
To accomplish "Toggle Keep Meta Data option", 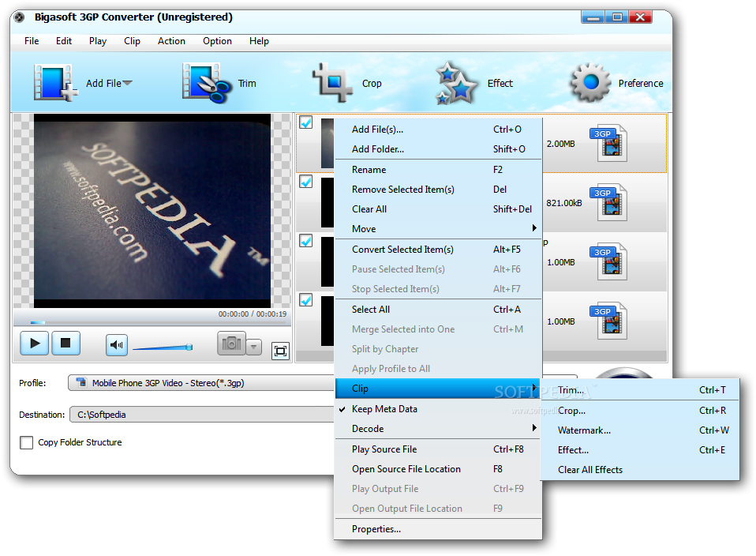I will click(438, 409).
